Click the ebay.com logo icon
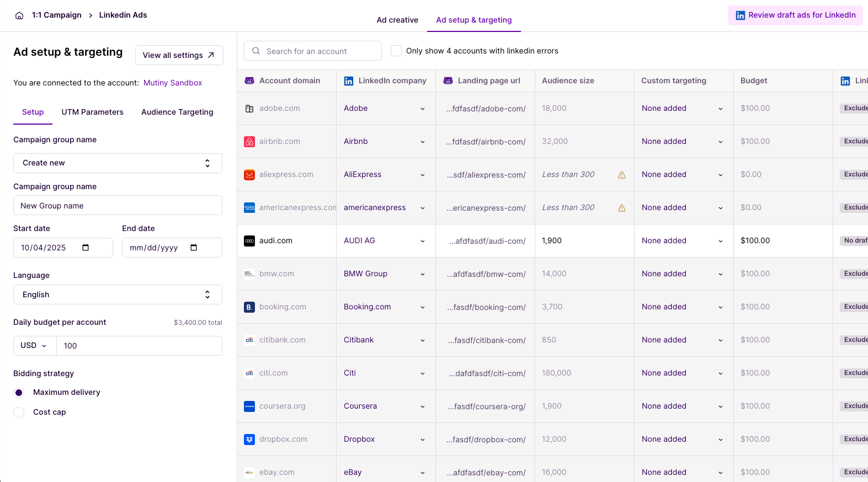This screenshot has width=868, height=482. 249,473
